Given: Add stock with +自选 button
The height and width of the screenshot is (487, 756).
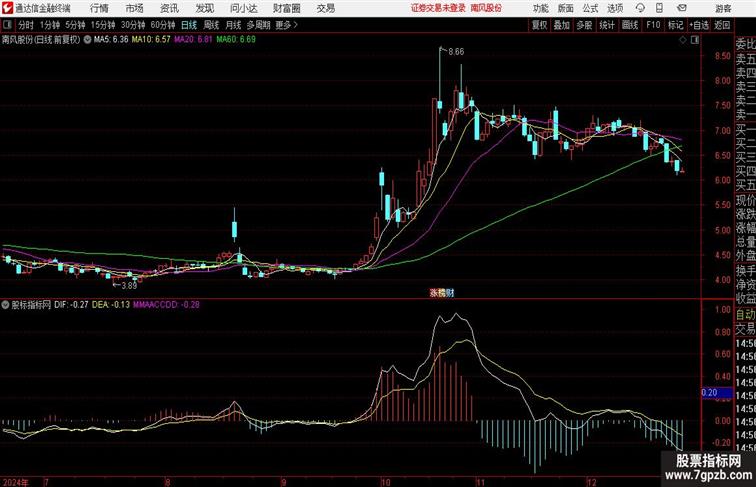Looking at the screenshot, I should (699, 25).
